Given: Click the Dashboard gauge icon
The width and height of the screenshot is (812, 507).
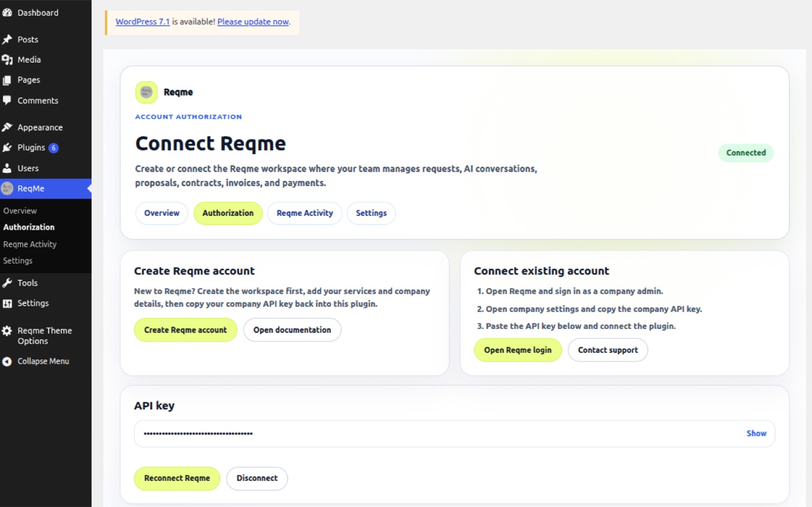Looking at the screenshot, I should [7, 12].
